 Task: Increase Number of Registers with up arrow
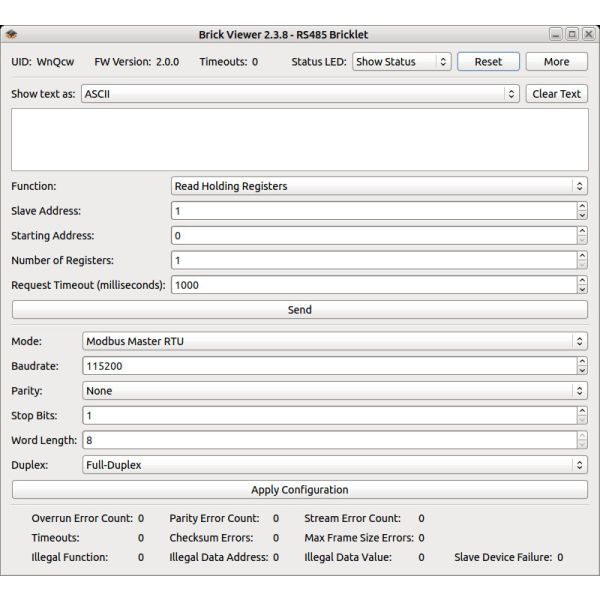(582, 256)
